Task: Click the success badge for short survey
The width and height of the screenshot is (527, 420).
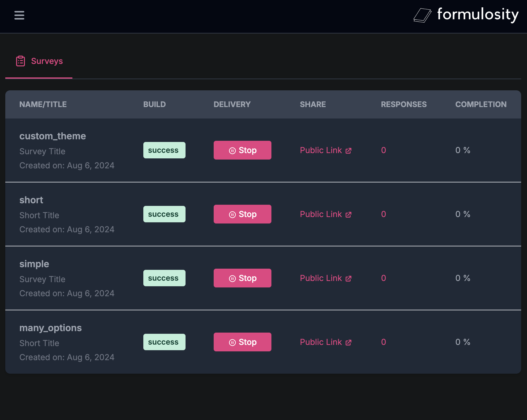Action: click(x=164, y=214)
